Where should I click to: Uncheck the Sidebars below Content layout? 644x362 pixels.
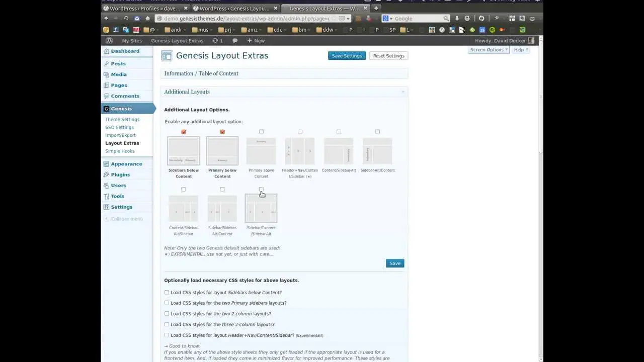coord(184,132)
